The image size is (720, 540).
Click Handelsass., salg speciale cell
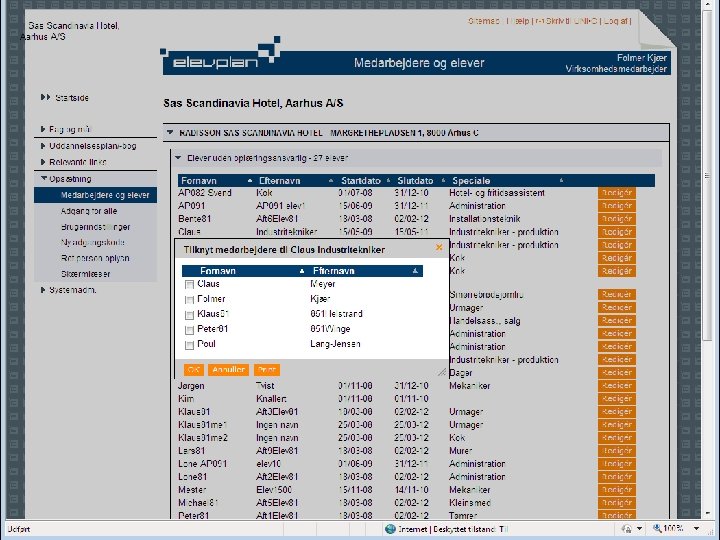(x=484, y=321)
